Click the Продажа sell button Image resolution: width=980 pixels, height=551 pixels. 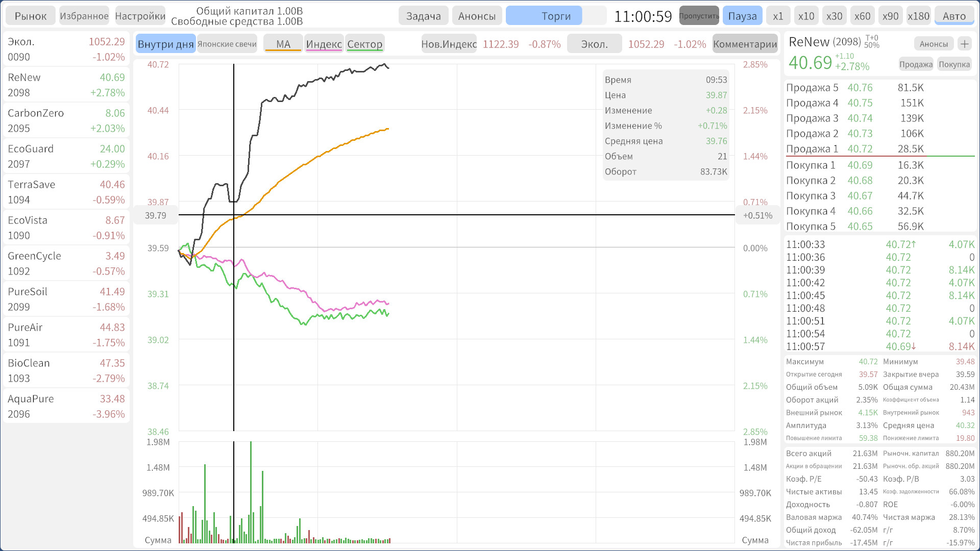tap(916, 64)
